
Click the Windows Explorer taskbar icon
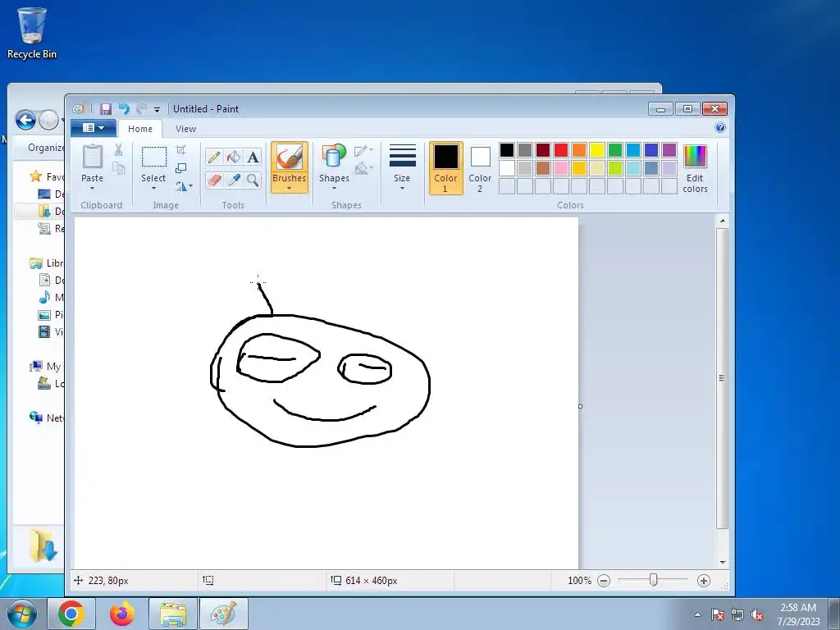pos(173,614)
